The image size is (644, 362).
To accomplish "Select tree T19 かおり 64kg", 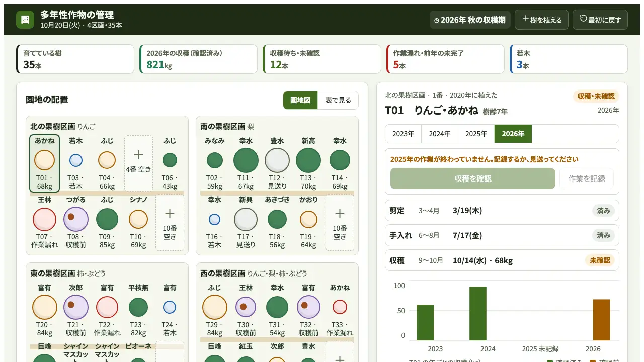I will pos(308,222).
